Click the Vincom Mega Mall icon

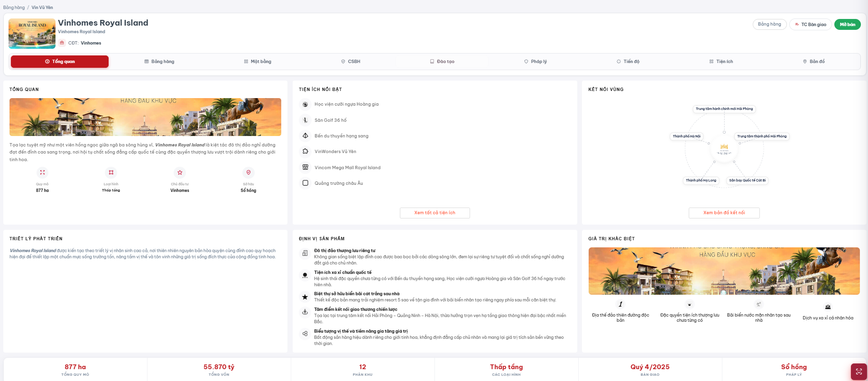[305, 167]
